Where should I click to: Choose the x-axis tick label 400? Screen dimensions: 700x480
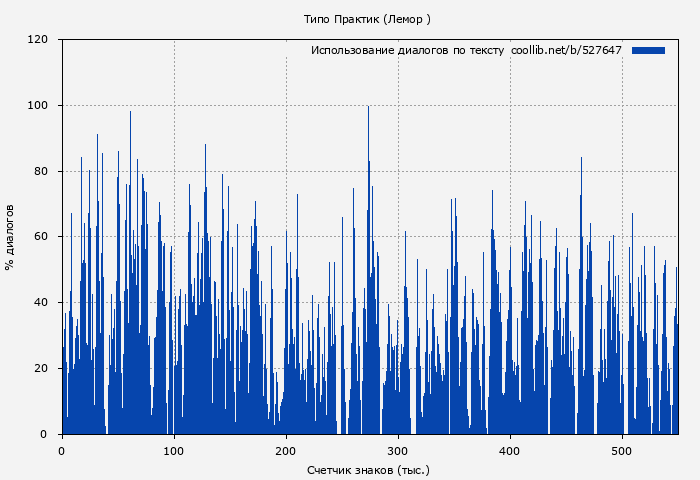pos(510,450)
